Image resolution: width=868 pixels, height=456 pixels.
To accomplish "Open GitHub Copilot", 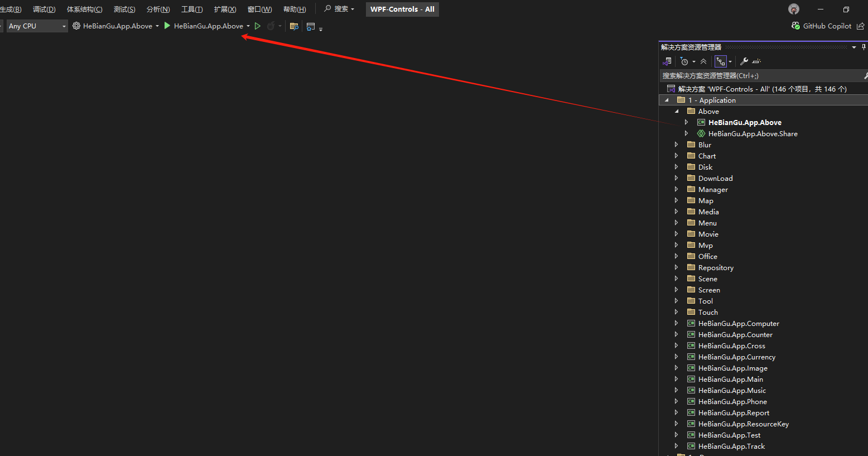I will click(x=822, y=26).
